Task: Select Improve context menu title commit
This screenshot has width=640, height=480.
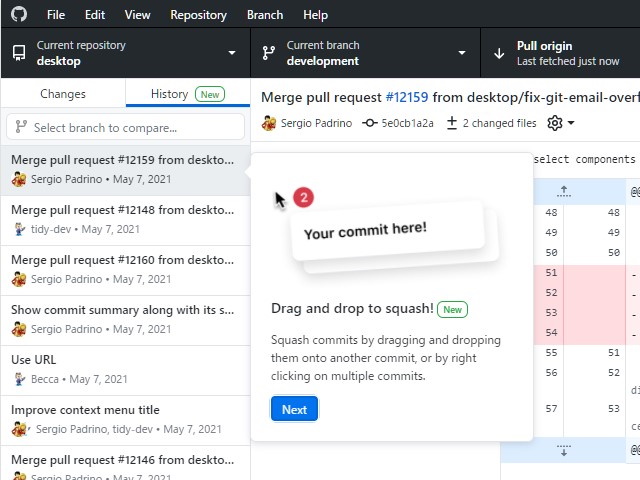Action: click(x=125, y=420)
